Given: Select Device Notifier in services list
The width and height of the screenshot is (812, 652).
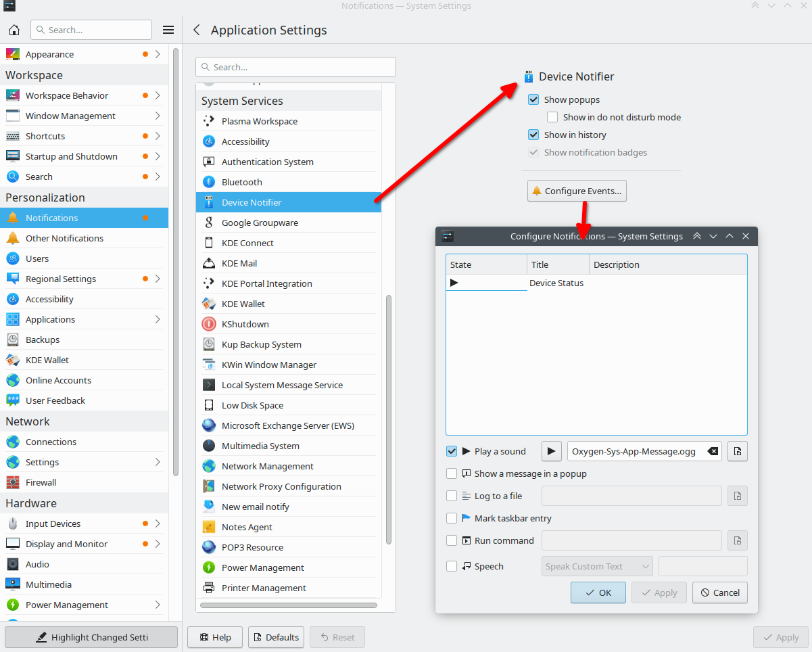Looking at the screenshot, I should (289, 202).
